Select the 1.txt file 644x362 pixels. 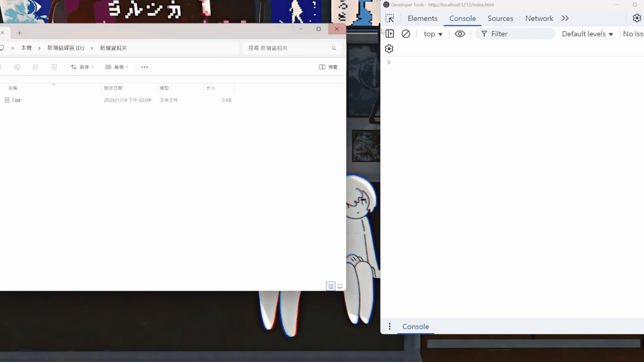(x=16, y=100)
